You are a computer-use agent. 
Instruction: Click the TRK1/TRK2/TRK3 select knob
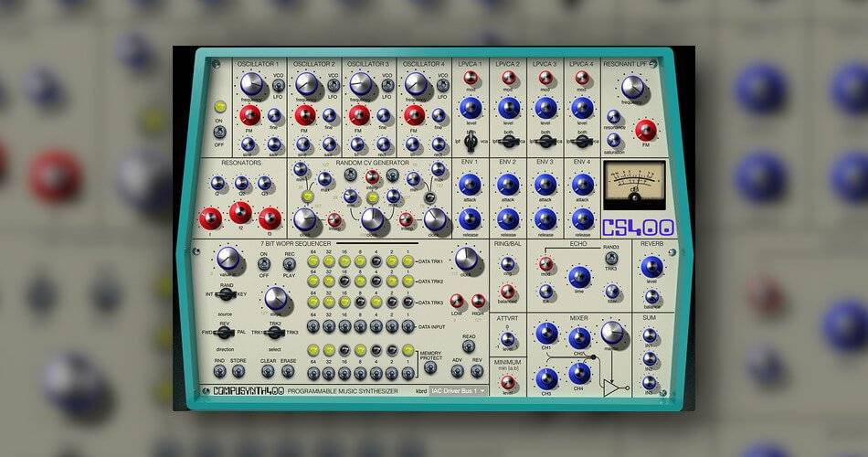[275, 333]
